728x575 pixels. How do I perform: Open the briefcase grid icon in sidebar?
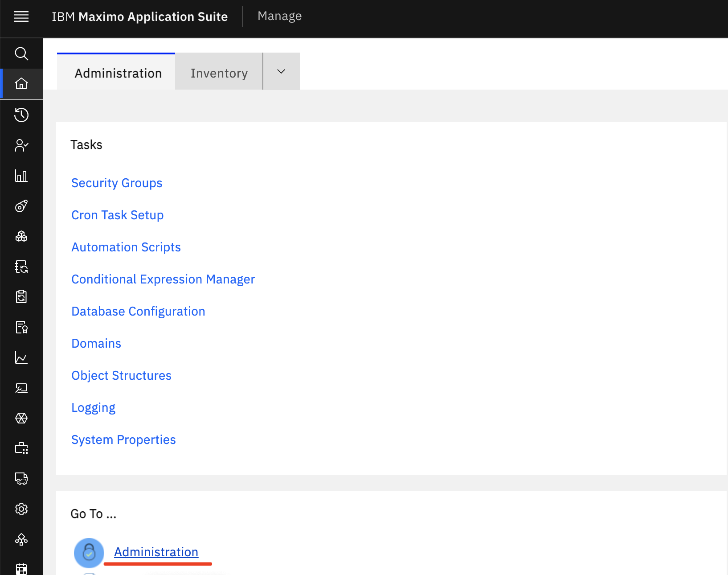(21, 448)
